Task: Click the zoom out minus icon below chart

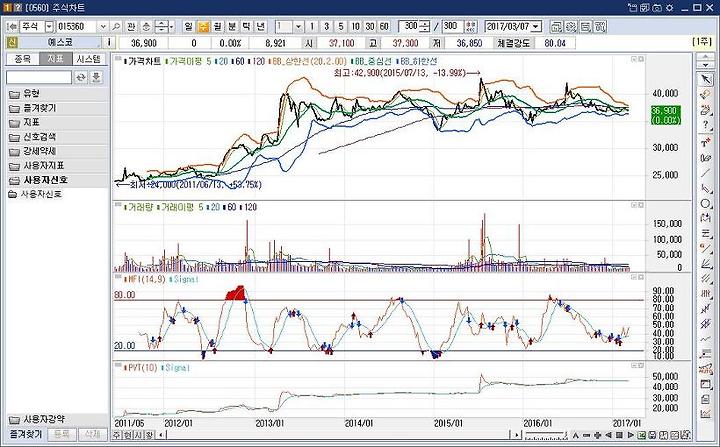Action: [x=586, y=435]
